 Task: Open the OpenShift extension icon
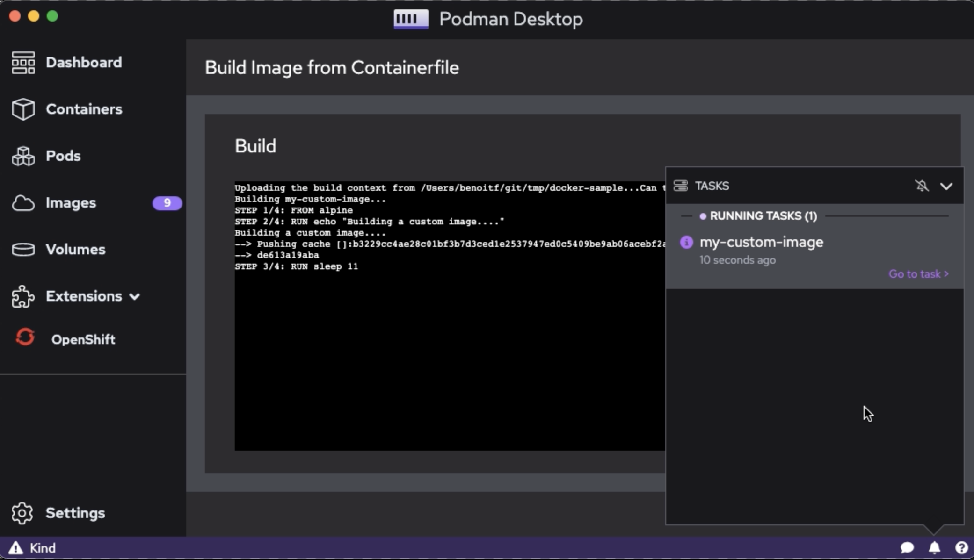(x=25, y=337)
